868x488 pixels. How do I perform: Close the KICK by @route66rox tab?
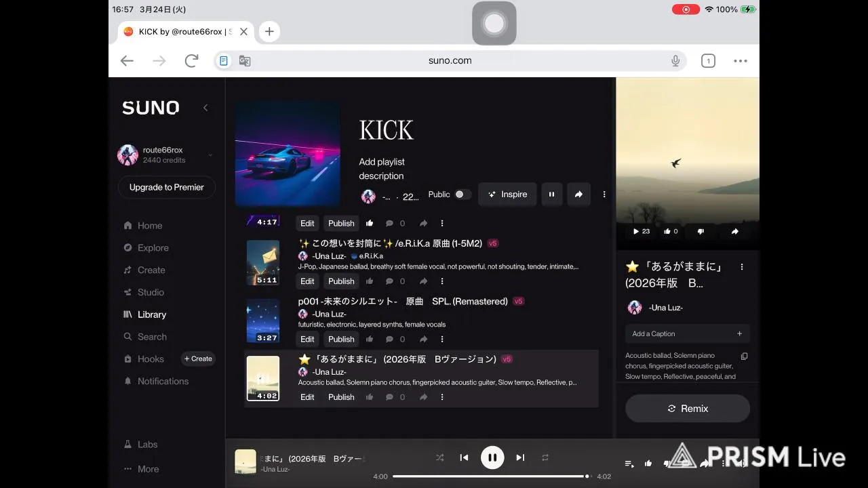coord(243,31)
